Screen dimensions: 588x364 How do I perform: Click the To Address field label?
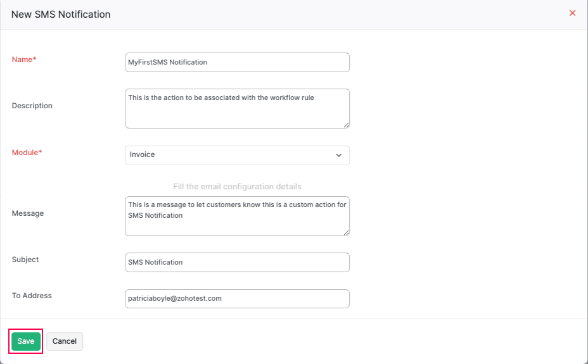32,296
